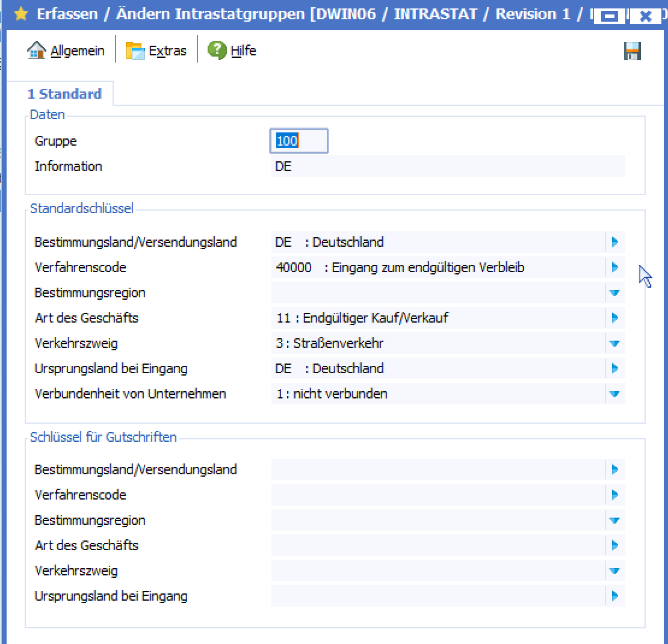Click the green Hilfe question mark icon
Image resolution: width=668 pixels, height=644 pixels.
tap(217, 51)
